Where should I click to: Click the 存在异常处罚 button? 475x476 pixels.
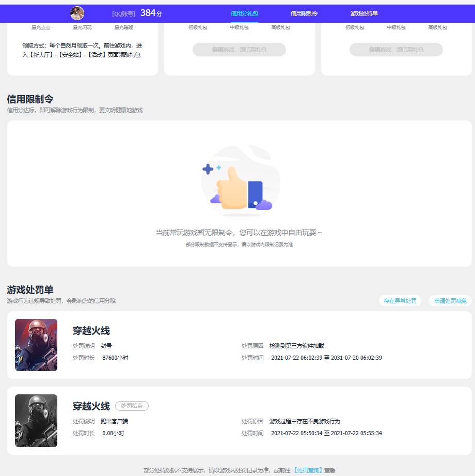click(x=400, y=301)
